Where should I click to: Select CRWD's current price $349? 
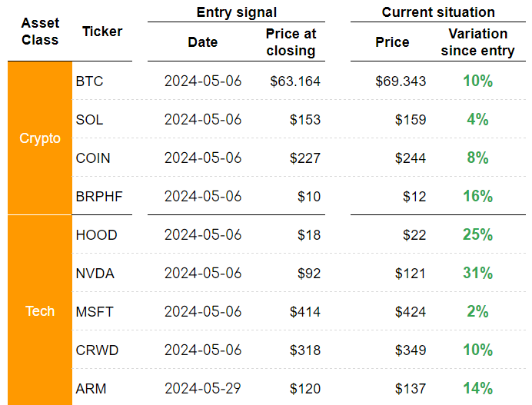411,350
